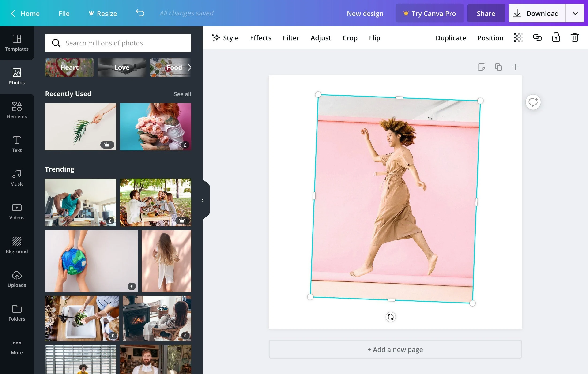588x374 pixels.
Task: Open the Photos menu tab
Action: [17, 77]
